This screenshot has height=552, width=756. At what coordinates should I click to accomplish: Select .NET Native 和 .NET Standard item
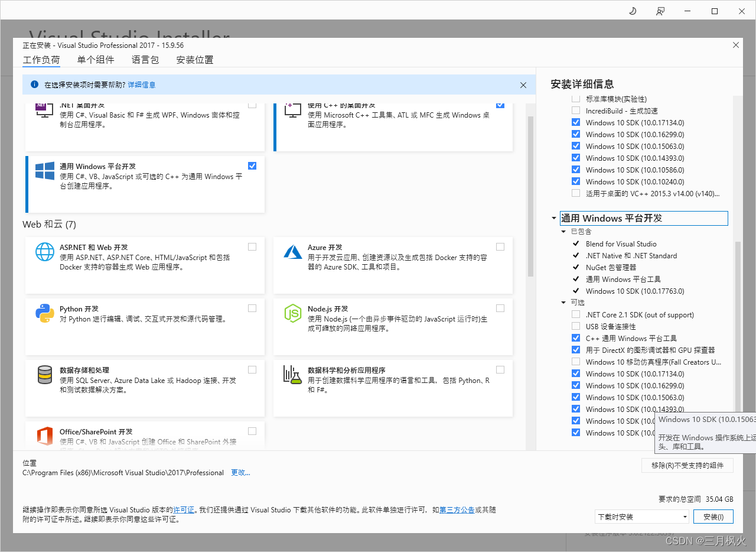click(631, 255)
